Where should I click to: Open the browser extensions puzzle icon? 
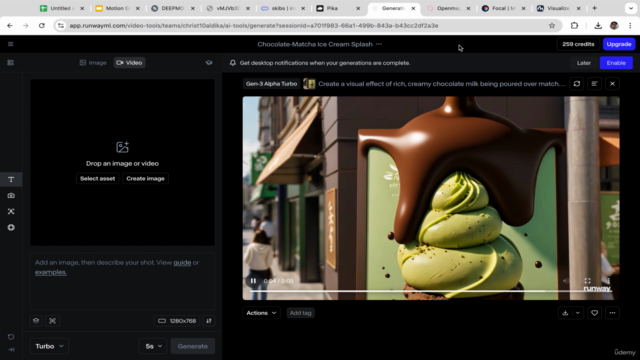pos(574,25)
